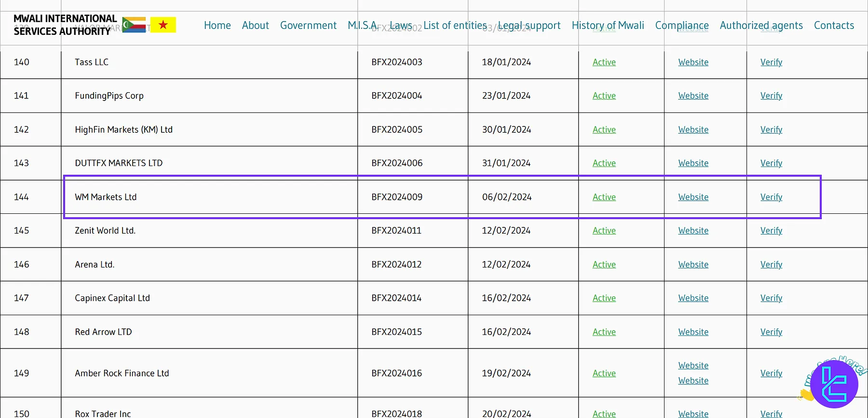Click Active status for Tass LLC
Image resolution: width=868 pixels, height=418 pixels.
[x=604, y=62]
